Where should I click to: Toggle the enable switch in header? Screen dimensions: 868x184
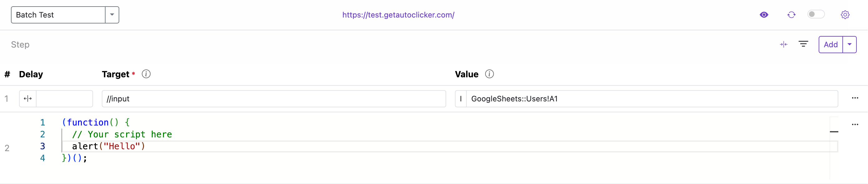pyautogui.click(x=816, y=14)
